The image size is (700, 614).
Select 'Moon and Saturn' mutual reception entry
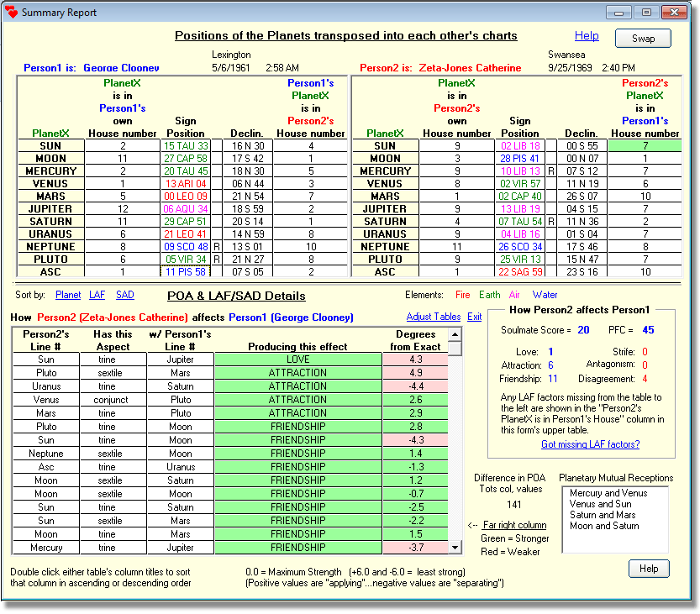point(604,526)
